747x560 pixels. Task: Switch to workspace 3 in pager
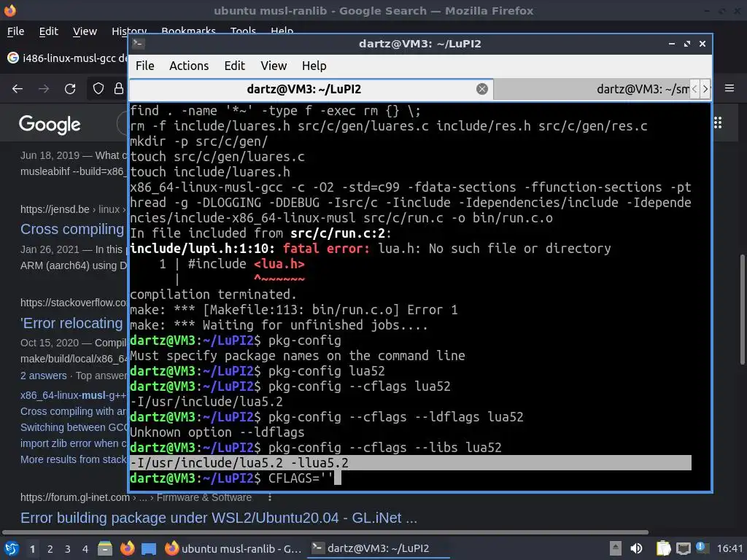coord(68,549)
